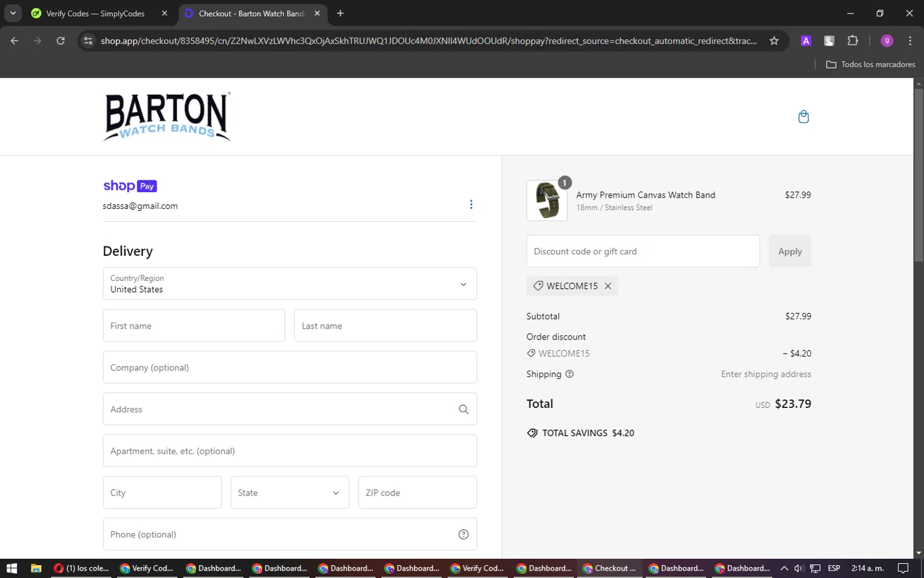Click the browser address bar URL
Screen dimensions: 924x578
click(429, 41)
